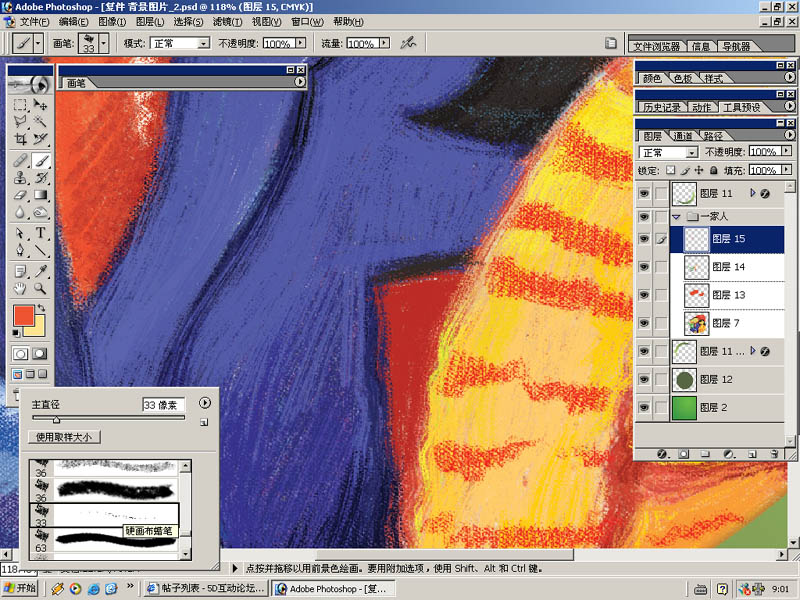Image resolution: width=800 pixels, height=600 pixels.
Task: Select the Gradient tool
Action: point(40,194)
